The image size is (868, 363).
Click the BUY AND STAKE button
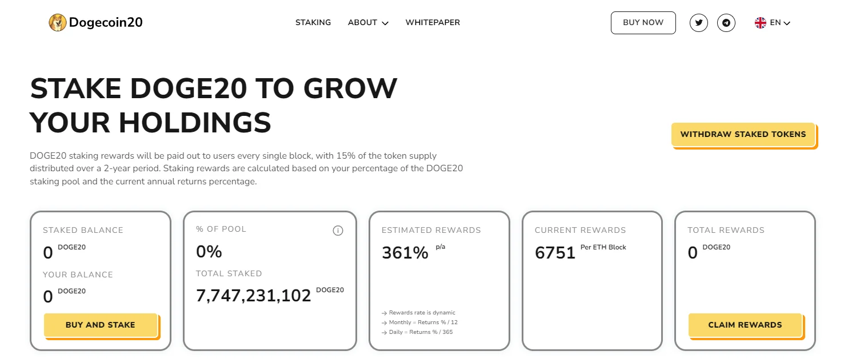tap(101, 325)
